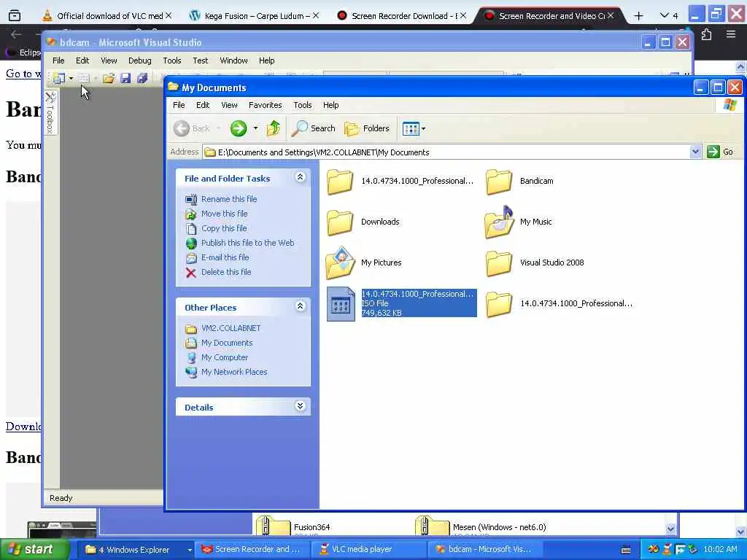Open new browser tab with plus button

pos(638,16)
